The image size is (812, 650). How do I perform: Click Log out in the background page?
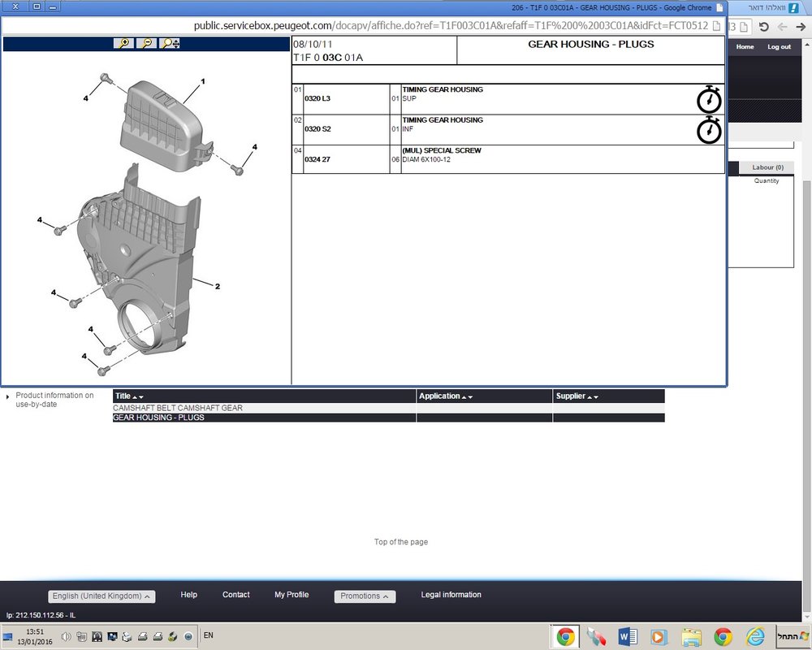779,46
